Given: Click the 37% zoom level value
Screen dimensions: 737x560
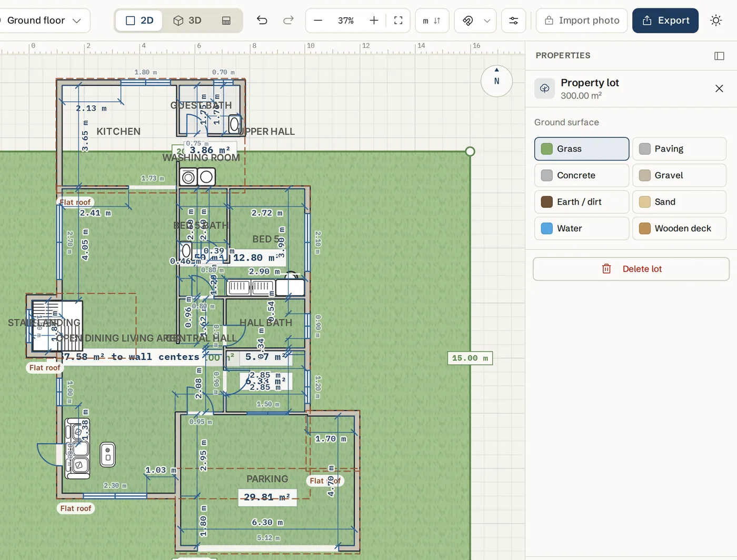Looking at the screenshot, I should [x=346, y=21].
